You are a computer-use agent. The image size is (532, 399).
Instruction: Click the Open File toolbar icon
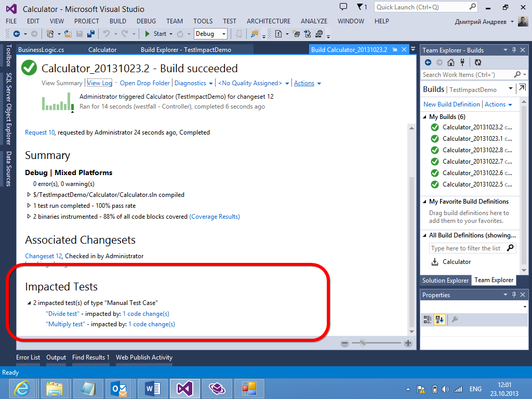(x=68, y=34)
